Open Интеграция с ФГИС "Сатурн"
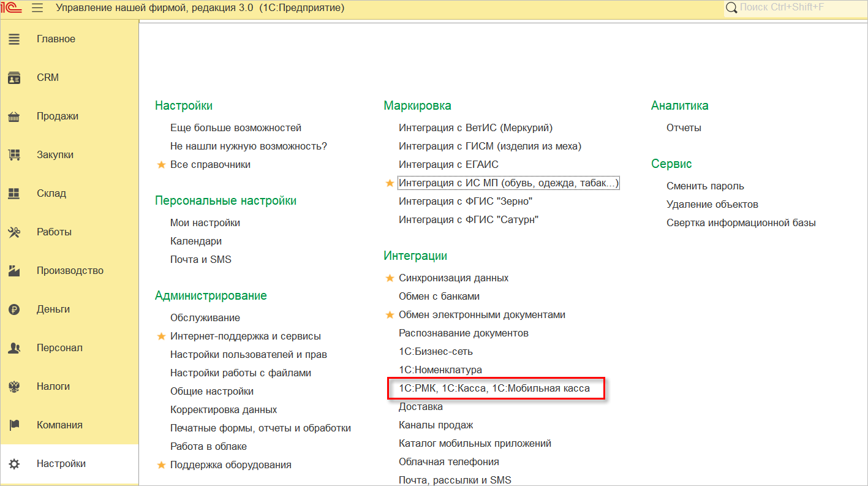The height and width of the screenshot is (486, 868). [469, 220]
